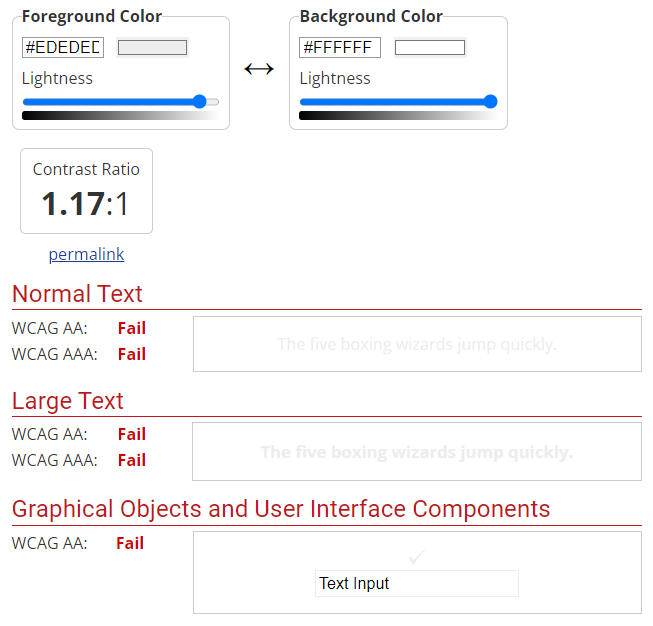Click the Normal Text WCAG AA Fail result
Screen dimensions: 653x626
pyautogui.click(x=132, y=328)
